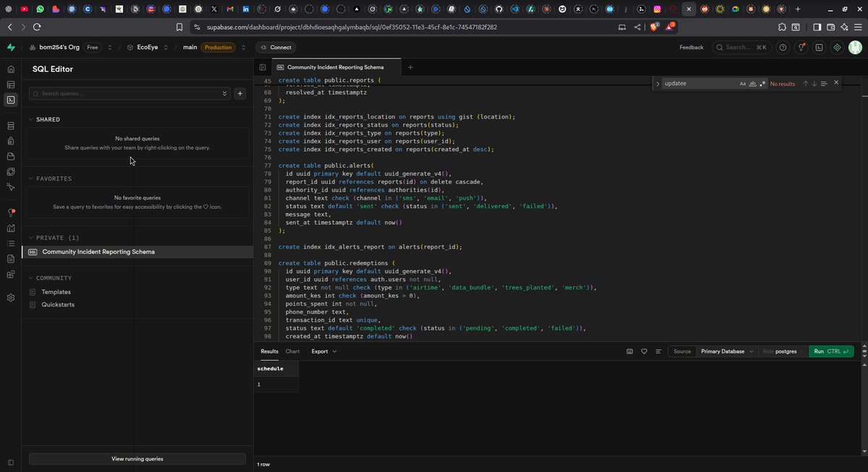Image resolution: width=868 pixels, height=472 pixels.
Task: Favorite the query with heart icon
Action: 644,351
